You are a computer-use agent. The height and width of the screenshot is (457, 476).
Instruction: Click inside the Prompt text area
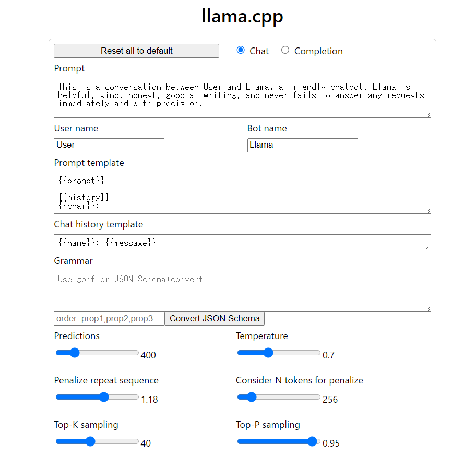[x=242, y=98]
